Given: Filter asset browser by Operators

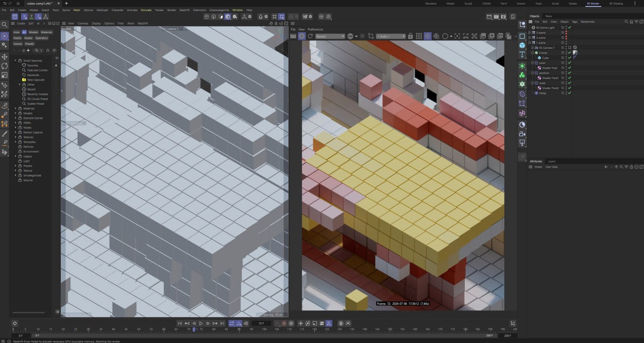Looking at the screenshot, I should point(42,38).
